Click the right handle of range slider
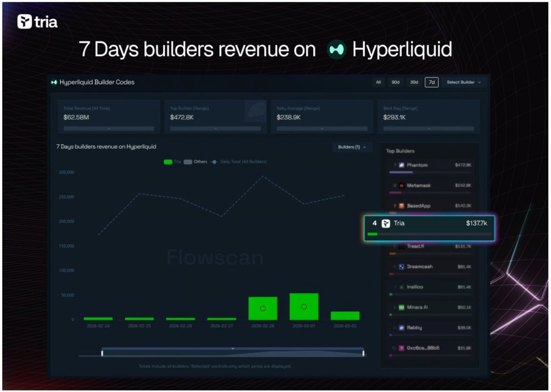 (x=364, y=353)
